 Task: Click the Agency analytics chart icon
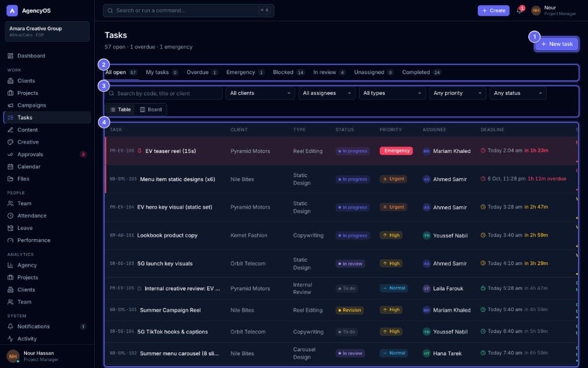[10, 265]
